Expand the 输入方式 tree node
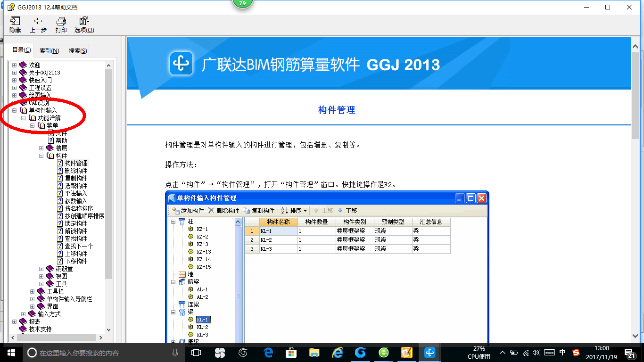 23,314
